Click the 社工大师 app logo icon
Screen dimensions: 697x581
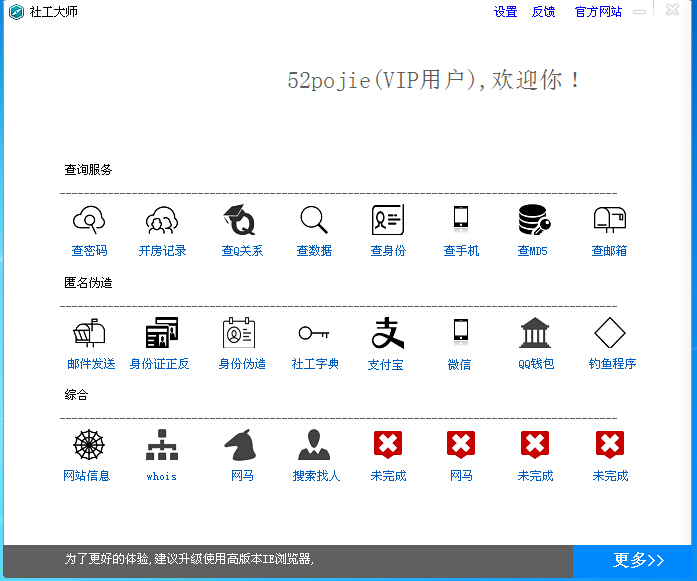pos(16,12)
